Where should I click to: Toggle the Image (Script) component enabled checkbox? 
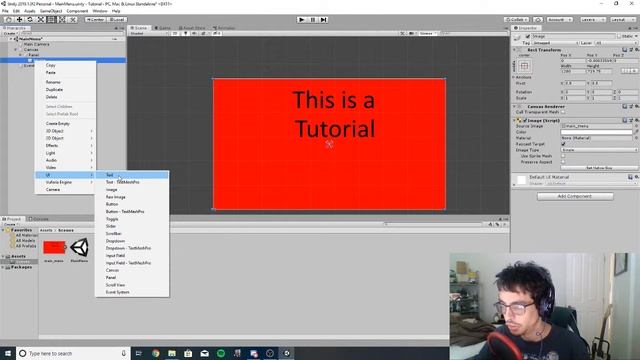point(525,121)
